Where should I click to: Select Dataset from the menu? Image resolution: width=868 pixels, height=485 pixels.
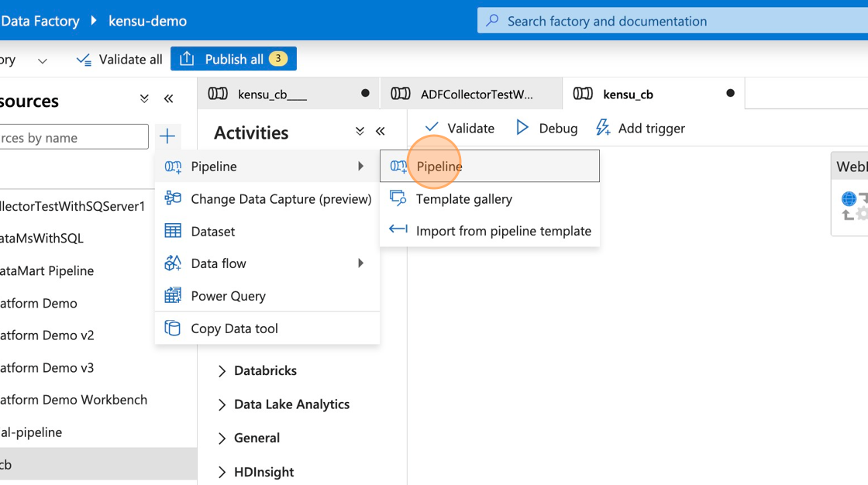(267, 231)
